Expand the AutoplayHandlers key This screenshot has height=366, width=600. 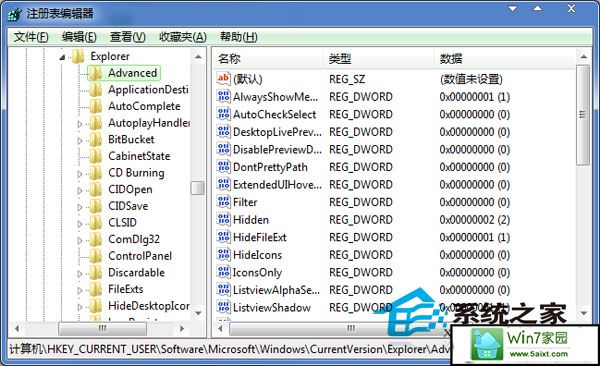(x=80, y=123)
